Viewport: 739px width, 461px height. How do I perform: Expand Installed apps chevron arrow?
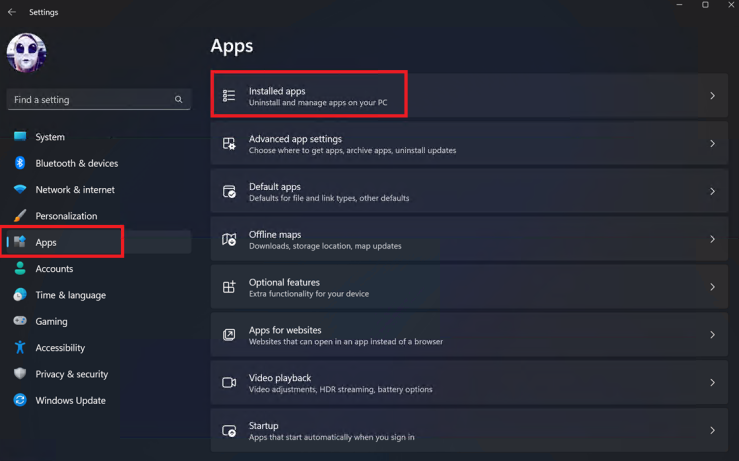712,96
